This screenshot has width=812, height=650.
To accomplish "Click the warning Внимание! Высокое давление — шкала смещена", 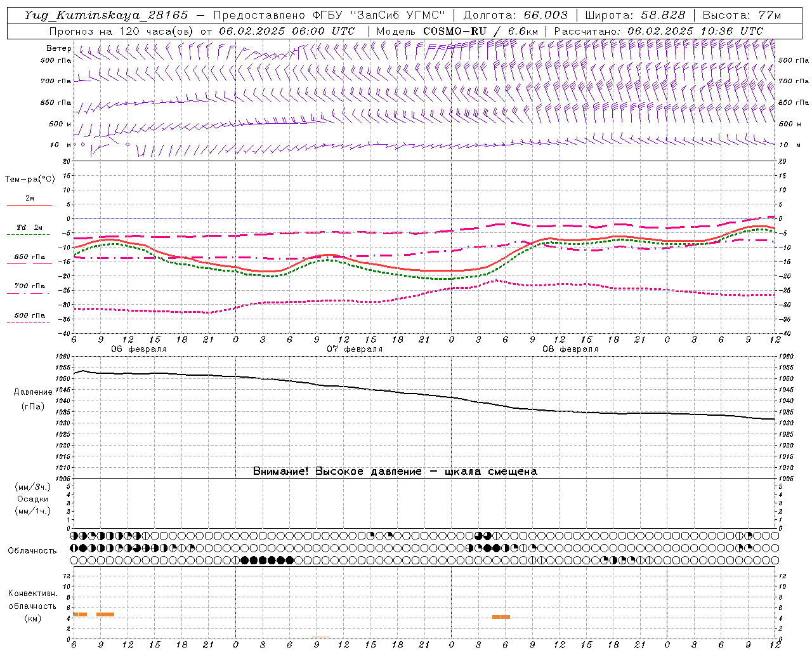I will tap(395, 472).
